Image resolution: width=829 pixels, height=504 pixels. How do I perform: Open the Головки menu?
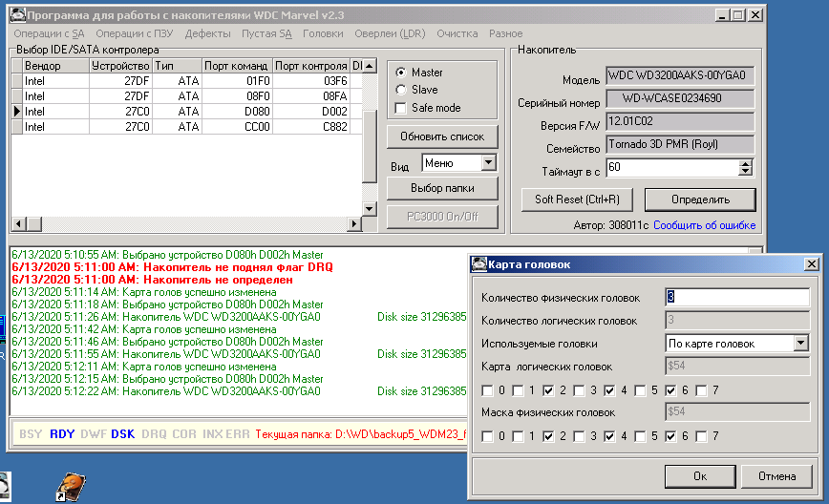[323, 33]
